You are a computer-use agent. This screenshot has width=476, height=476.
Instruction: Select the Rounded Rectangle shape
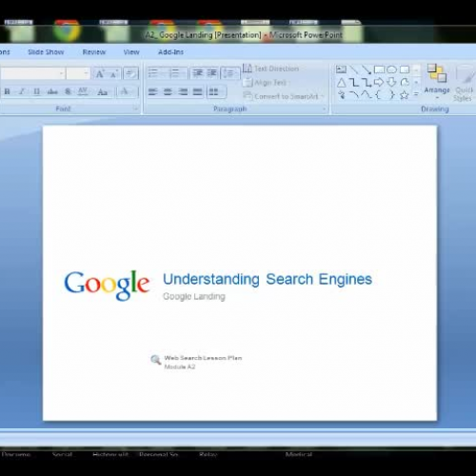[x=405, y=69]
